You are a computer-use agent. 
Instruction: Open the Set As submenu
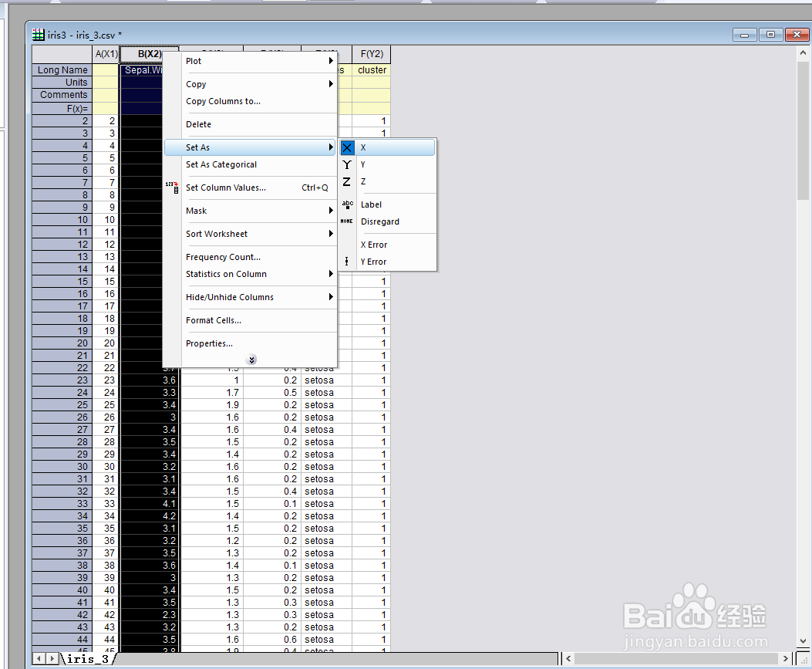pos(250,147)
